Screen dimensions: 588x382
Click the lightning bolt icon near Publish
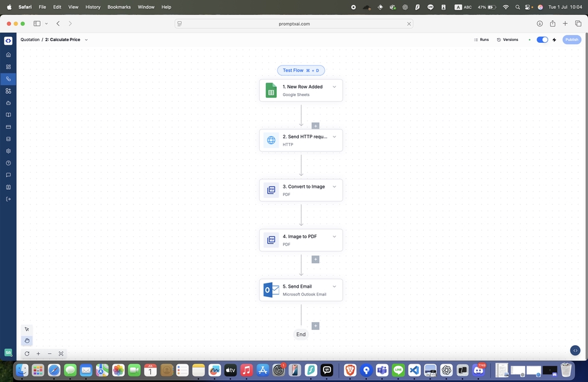coord(554,40)
